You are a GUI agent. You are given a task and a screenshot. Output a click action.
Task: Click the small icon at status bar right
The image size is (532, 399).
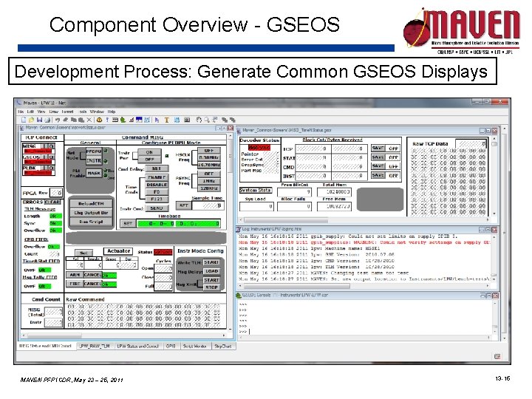(x=497, y=356)
